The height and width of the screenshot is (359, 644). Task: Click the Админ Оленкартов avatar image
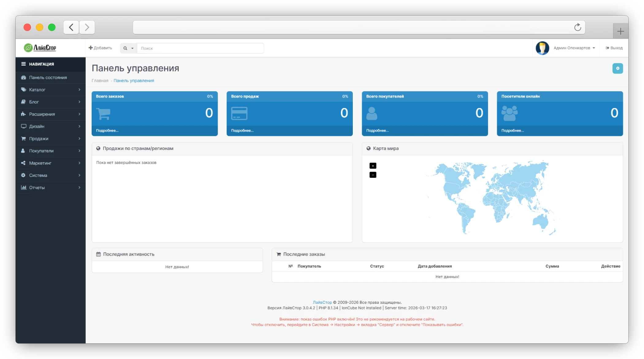coord(542,48)
